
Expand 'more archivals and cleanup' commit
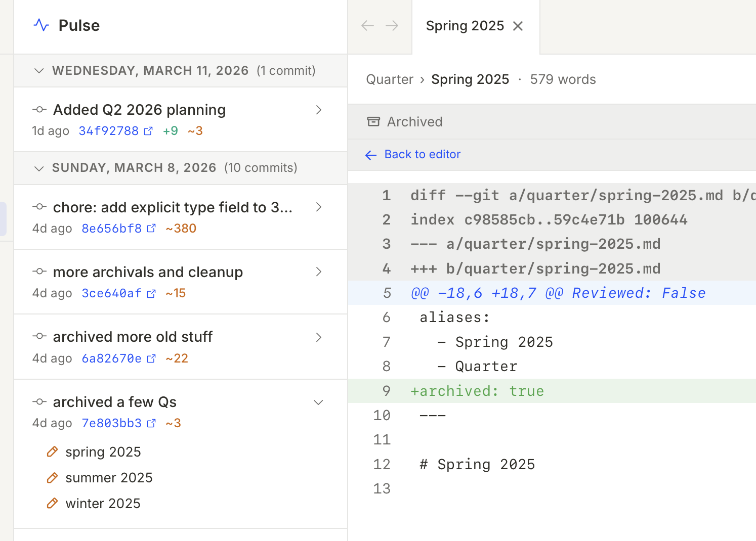point(318,272)
